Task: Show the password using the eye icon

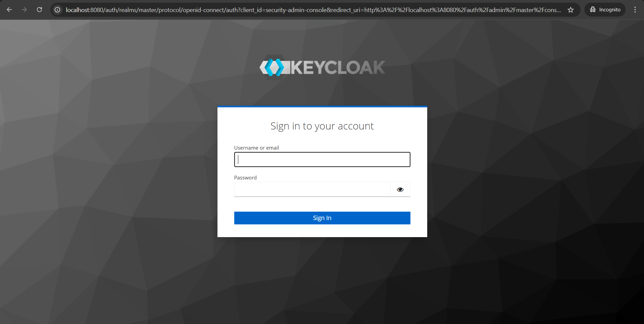Action: click(400, 190)
